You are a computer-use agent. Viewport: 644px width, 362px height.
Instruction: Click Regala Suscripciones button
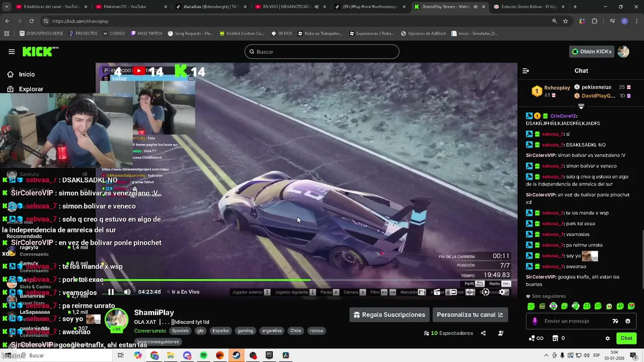(389, 315)
